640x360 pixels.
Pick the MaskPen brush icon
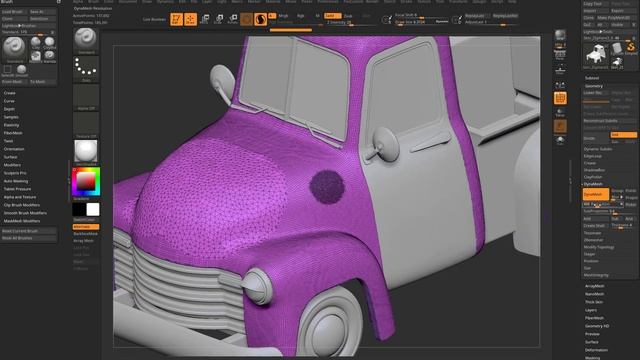point(36,56)
